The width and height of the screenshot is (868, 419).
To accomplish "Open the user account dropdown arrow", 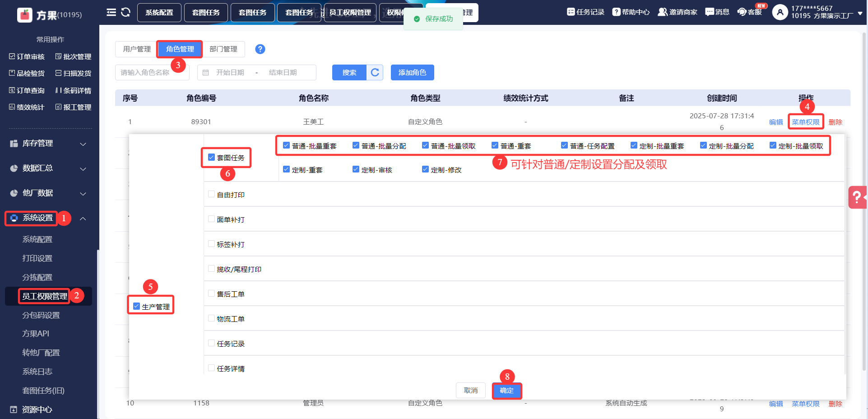I will [x=860, y=13].
